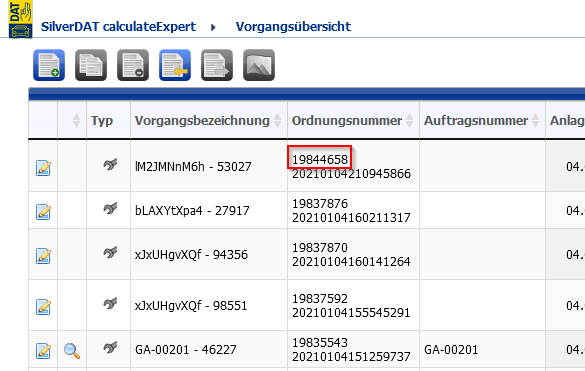Select text xJxUHgvXQf - 98551
This screenshot has width=585, height=371.
click(x=191, y=306)
